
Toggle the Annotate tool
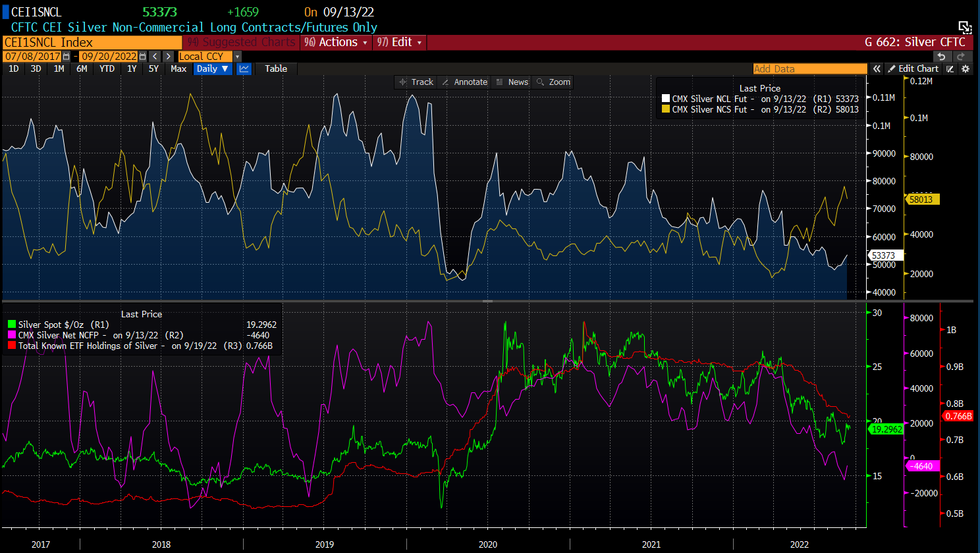coord(465,82)
